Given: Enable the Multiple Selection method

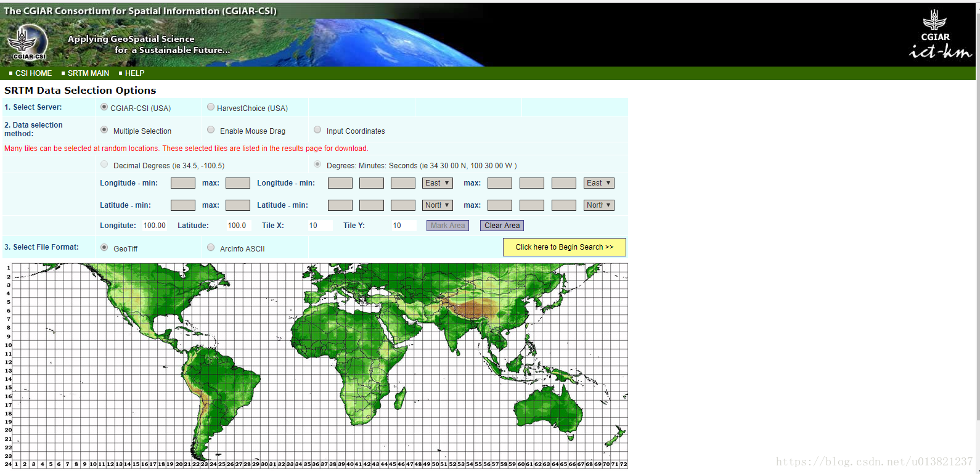Looking at the screenshot, I should click(x=104, y=130).
